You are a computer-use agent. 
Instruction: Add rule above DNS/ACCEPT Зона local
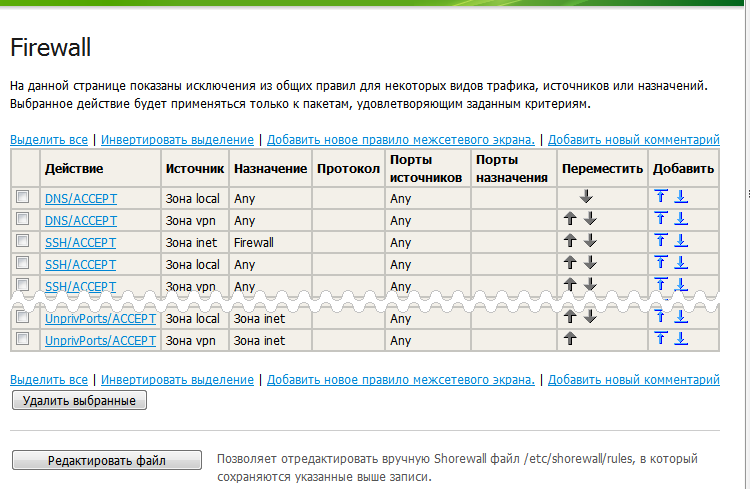[661, 196]
